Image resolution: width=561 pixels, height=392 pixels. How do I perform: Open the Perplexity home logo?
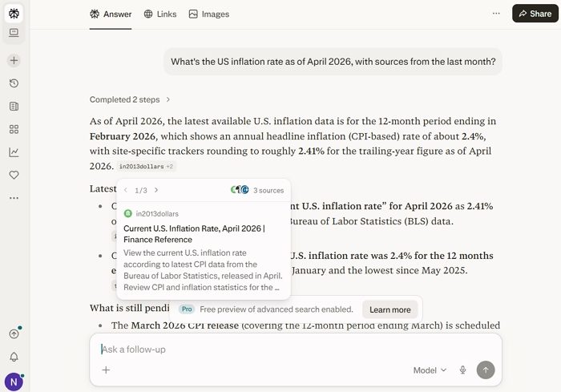coord(14,13)
